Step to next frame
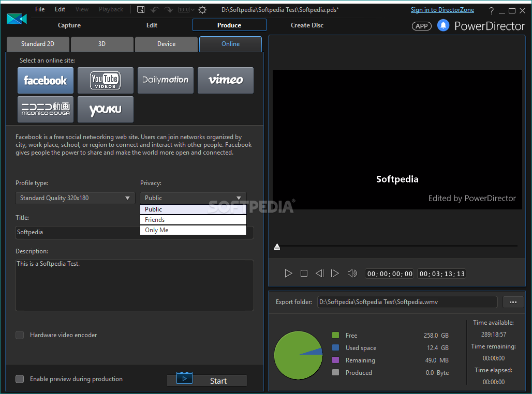This screenshot has height=394, width=532. 335,274
